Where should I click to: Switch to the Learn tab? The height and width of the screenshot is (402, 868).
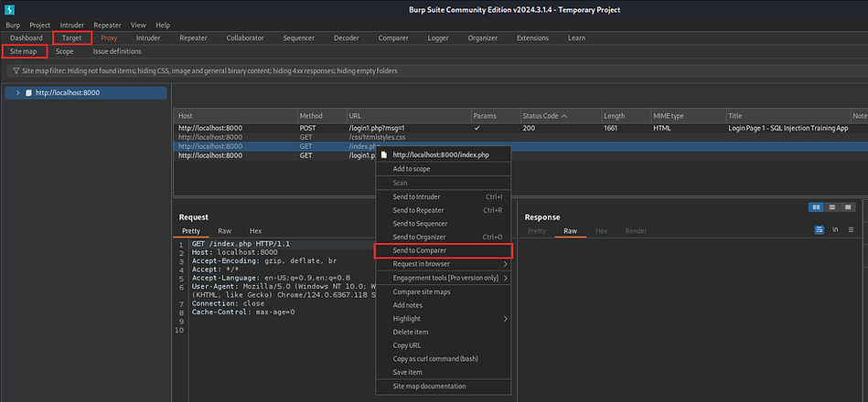point(576,38)
